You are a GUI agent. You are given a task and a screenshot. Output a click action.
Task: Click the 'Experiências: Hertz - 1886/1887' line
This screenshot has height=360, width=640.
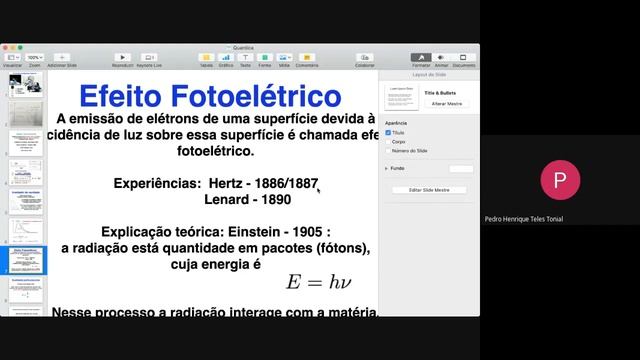[216, 184]
